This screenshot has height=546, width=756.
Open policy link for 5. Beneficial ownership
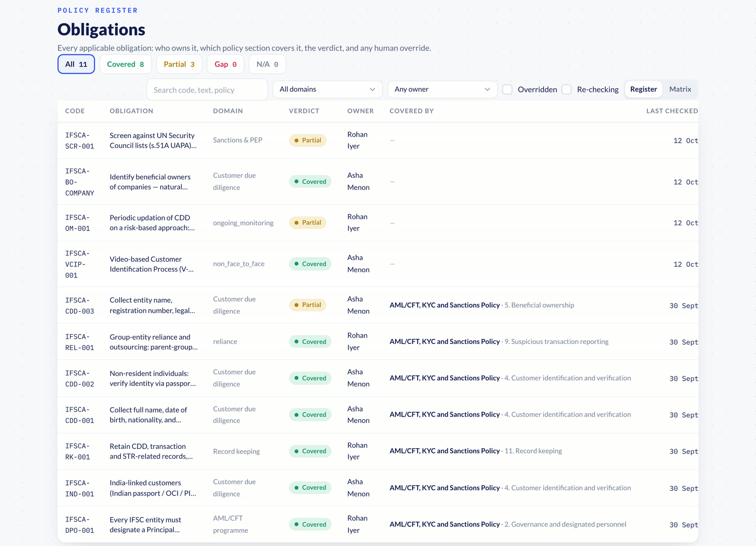click(x=482, y=305)
